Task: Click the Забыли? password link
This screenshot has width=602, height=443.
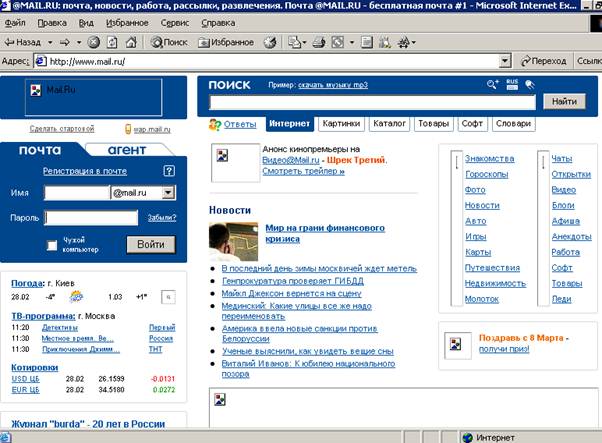Action: (162, 218)
